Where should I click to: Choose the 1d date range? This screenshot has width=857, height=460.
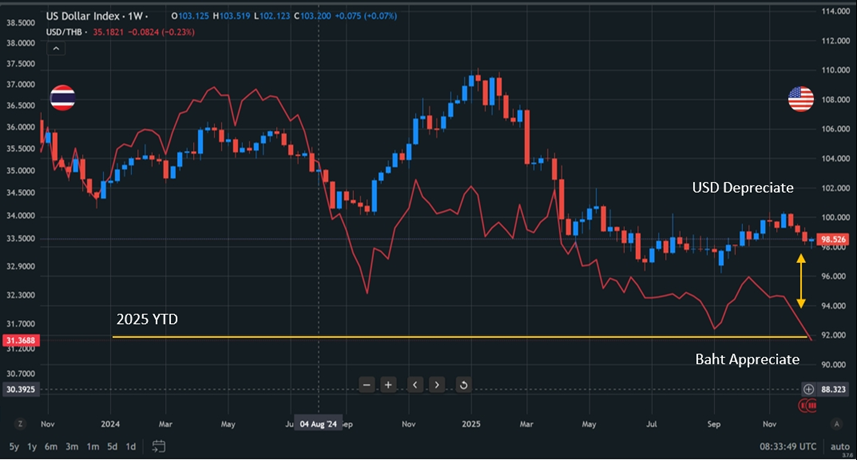pyautogui.click(x=130, y=446)
